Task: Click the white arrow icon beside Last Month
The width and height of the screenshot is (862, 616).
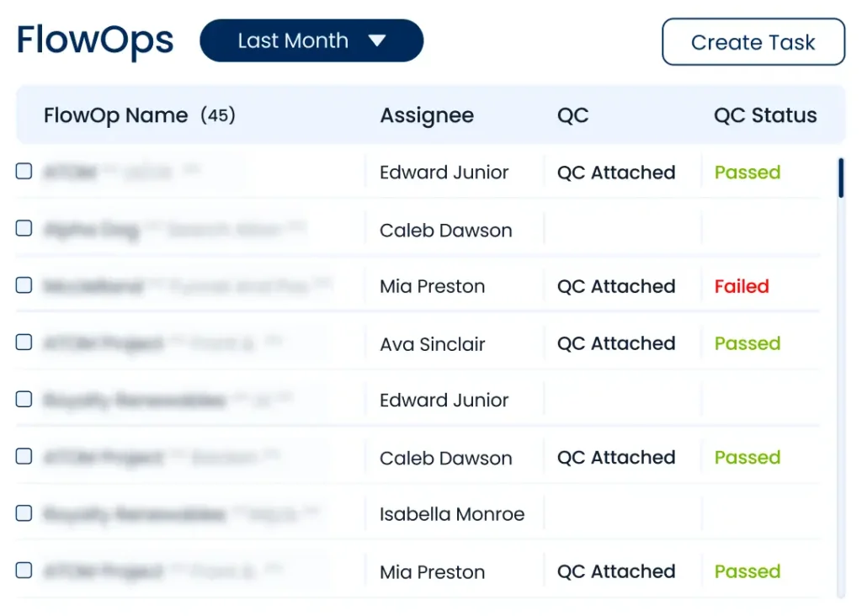Action: (377, 41)
